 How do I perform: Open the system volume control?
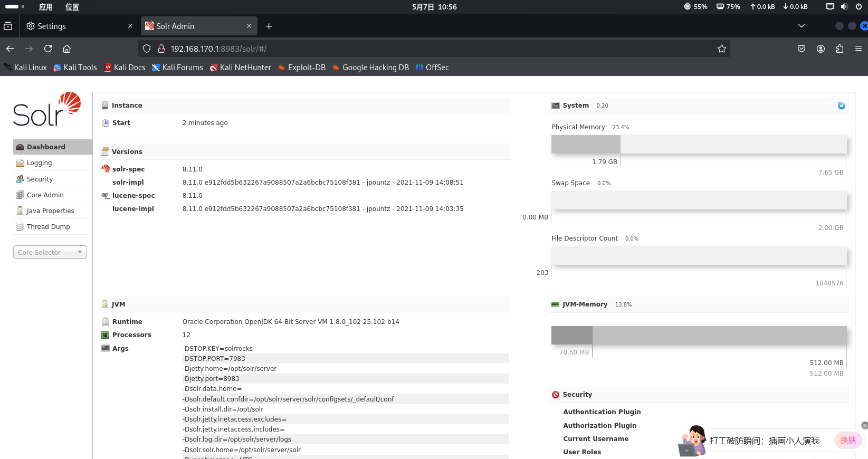(844, 7)
